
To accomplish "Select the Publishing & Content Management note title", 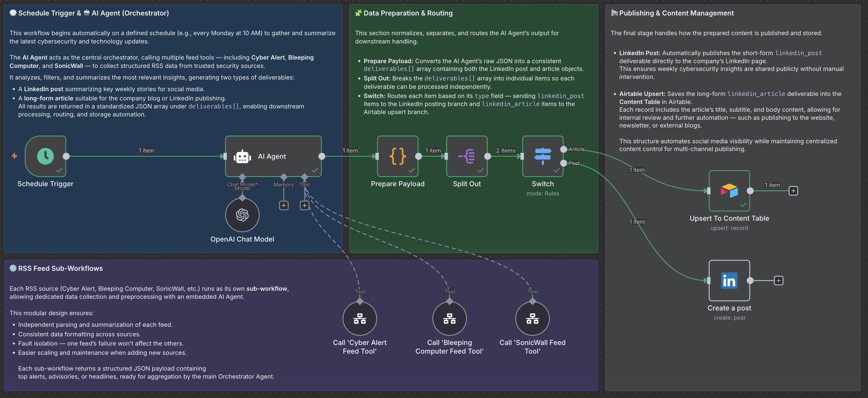I will (x=672, y=13).
